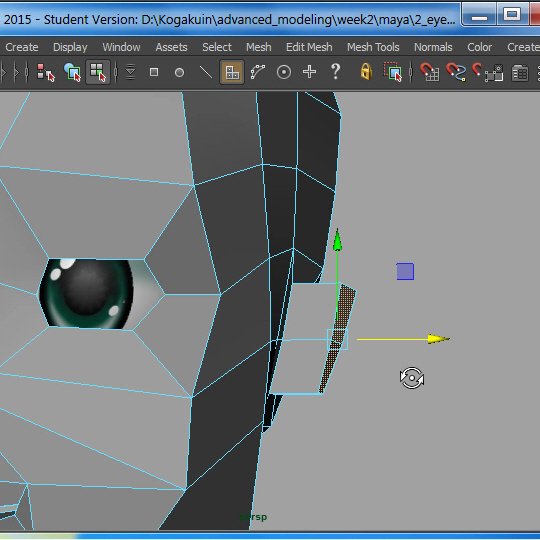Minimize the Maya window
540x540 pixels.
pos(479,14)
